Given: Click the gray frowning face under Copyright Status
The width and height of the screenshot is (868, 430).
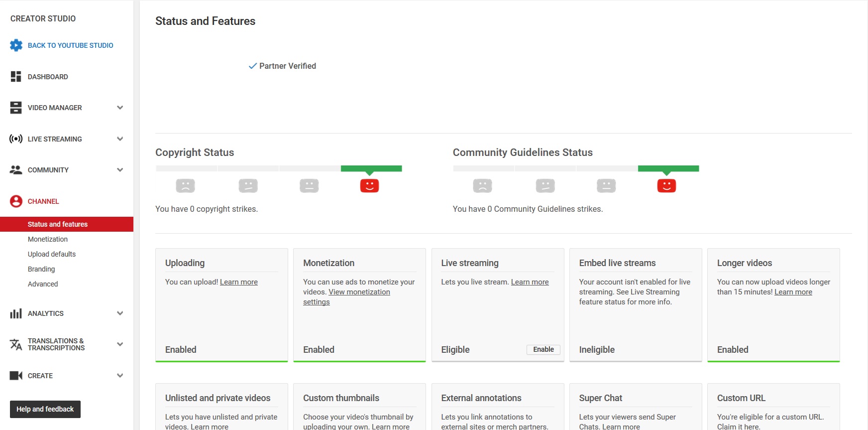Looking at the screenshot, I should point(185,186).
